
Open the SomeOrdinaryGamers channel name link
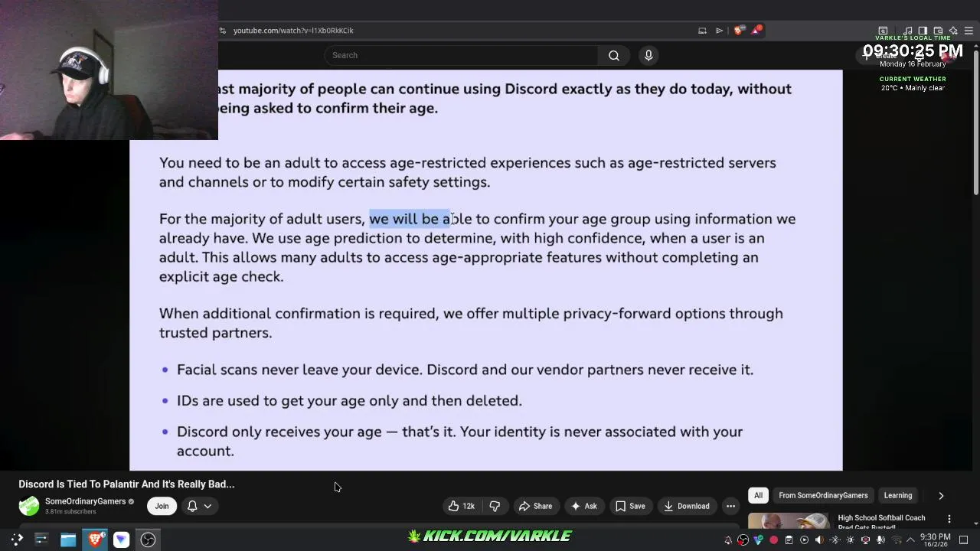point(85,501)
